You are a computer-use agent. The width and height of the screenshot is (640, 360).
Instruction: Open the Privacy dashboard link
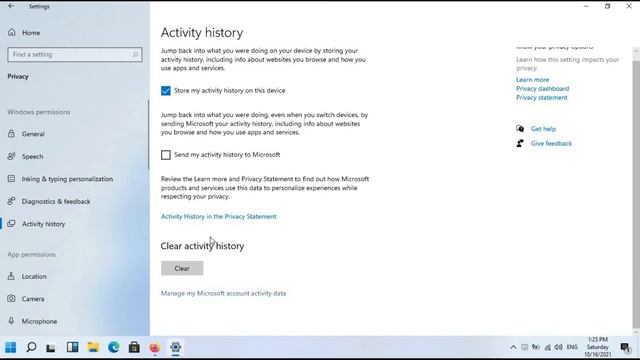[x=542, y=89]
